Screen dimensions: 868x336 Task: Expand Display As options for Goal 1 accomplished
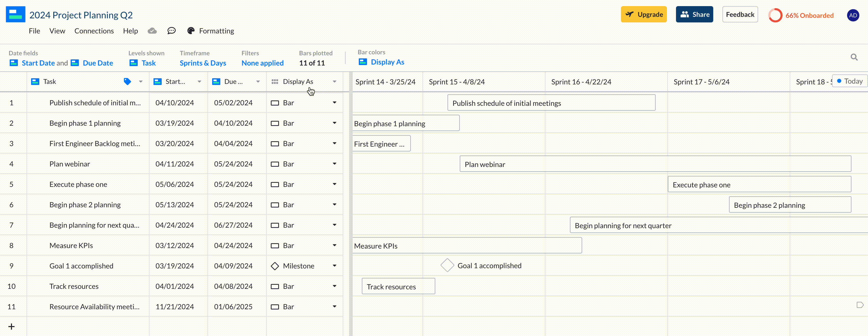coord(334,266)
